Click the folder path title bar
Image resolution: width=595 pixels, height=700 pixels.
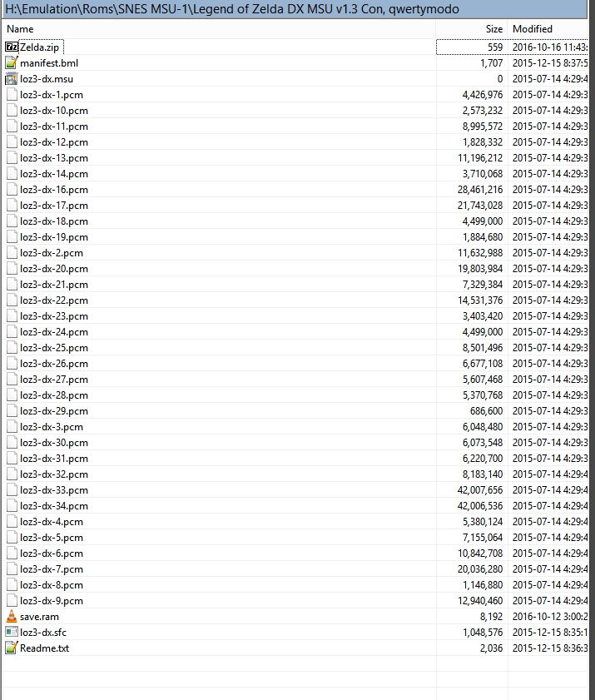(295, 9)
